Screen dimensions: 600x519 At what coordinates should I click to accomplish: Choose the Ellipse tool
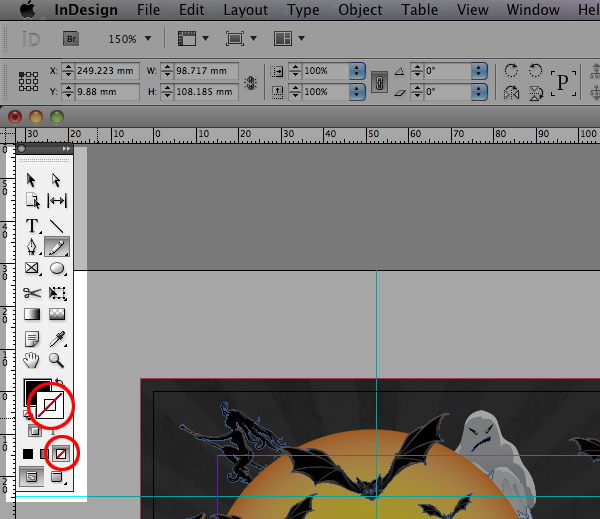coord(57,268)
